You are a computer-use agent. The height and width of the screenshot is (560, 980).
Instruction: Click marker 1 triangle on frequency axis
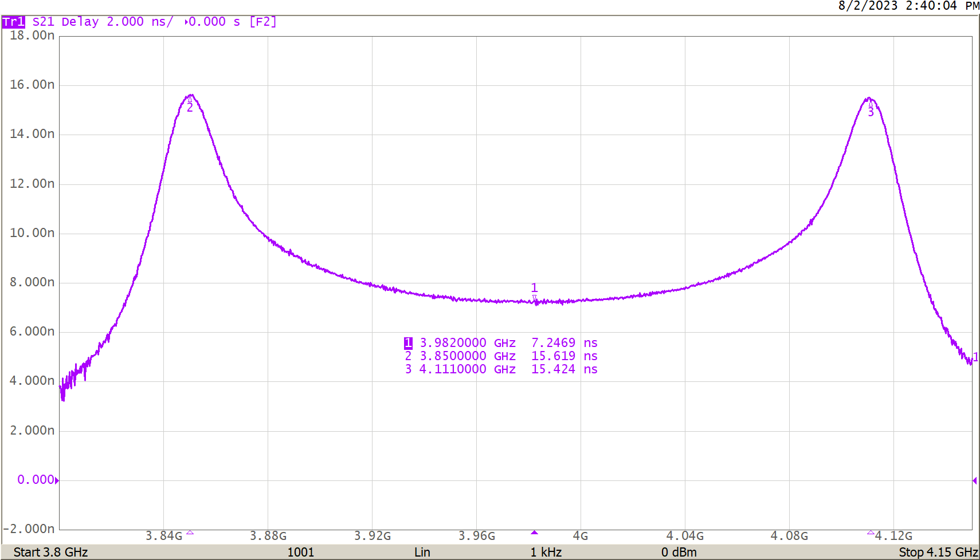point(534,533)
